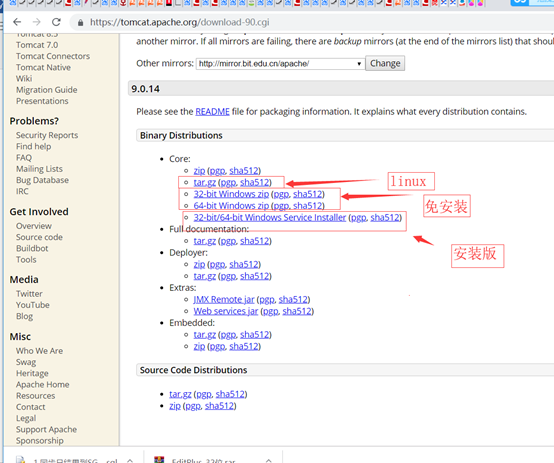Open pgp link for Windows Service Installer
The height and width of the screenshot is (463, 554).
tap(359, 218)
